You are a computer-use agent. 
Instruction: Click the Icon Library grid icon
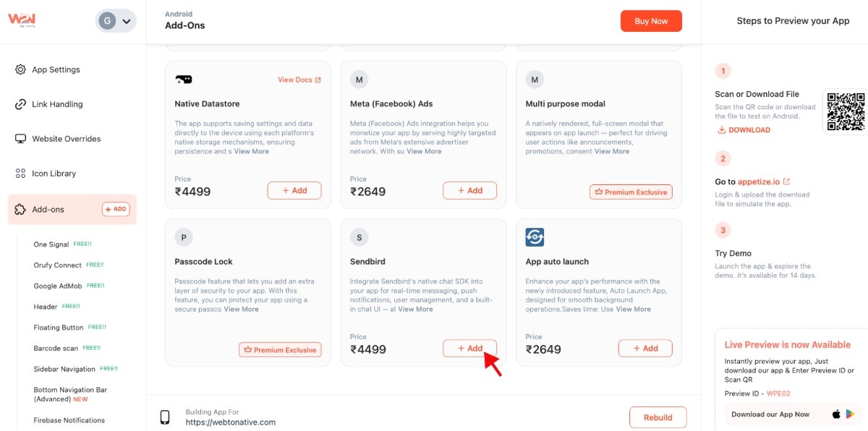[20, 174]
